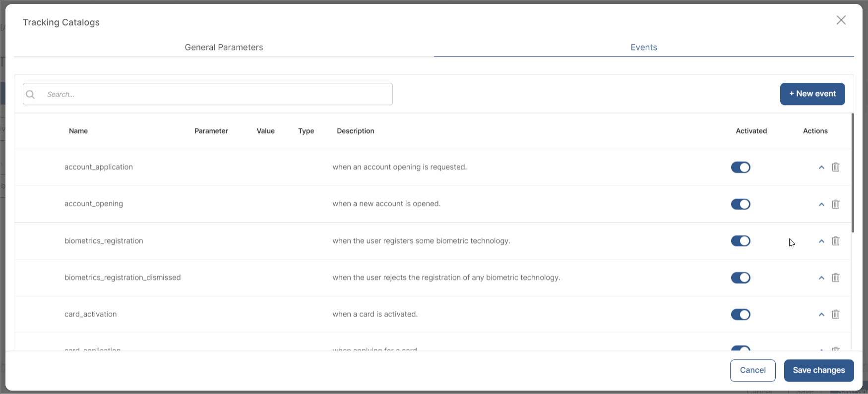Add a new event
This screenshot has width=868, height=394.
point(812,94)
